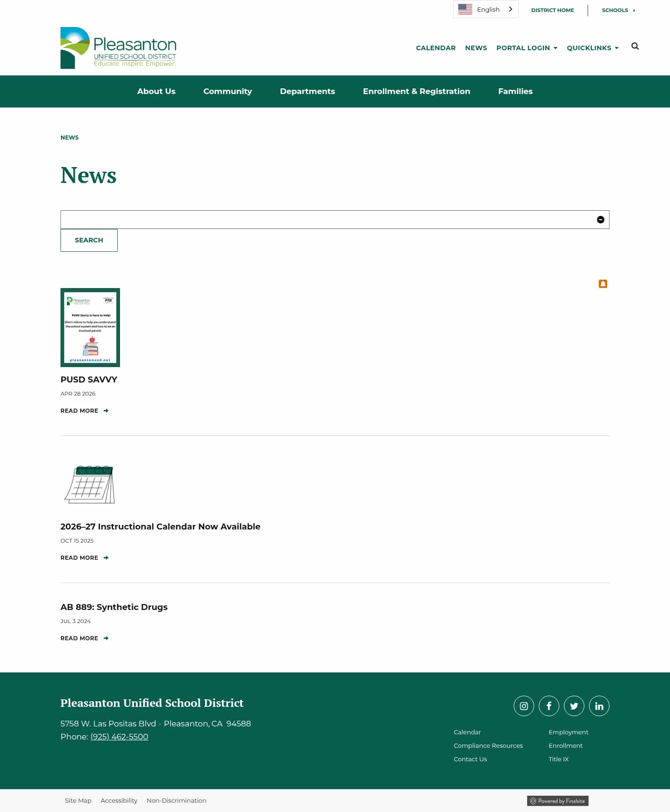670x812 pixels.
Task: Open the footer Compliance Resources link
Action: tap(488, 746)
